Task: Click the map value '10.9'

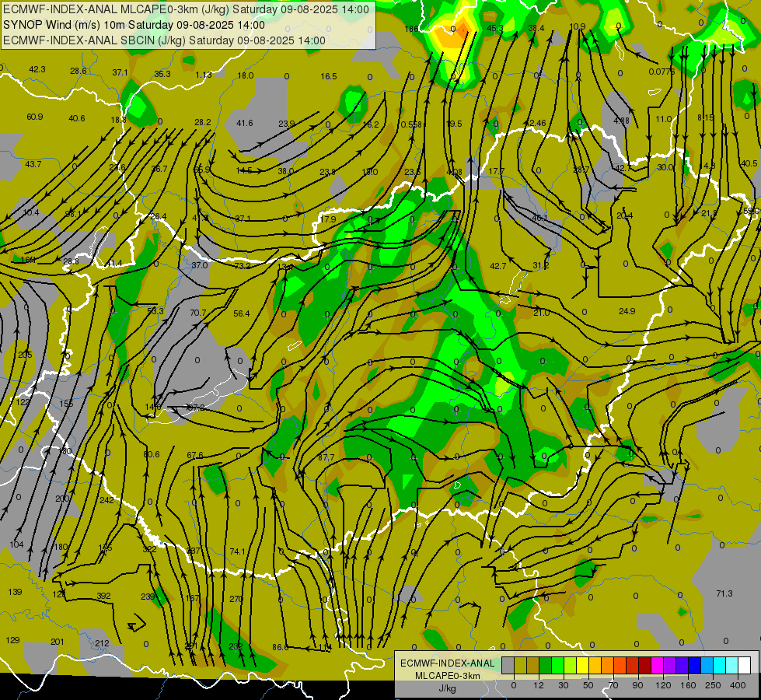Action: 578,26
